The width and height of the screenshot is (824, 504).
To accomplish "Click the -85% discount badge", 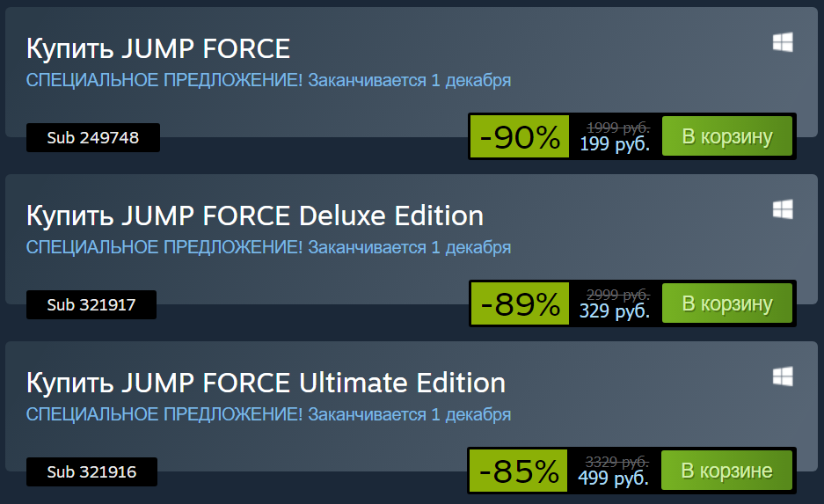I will [518, 471].
